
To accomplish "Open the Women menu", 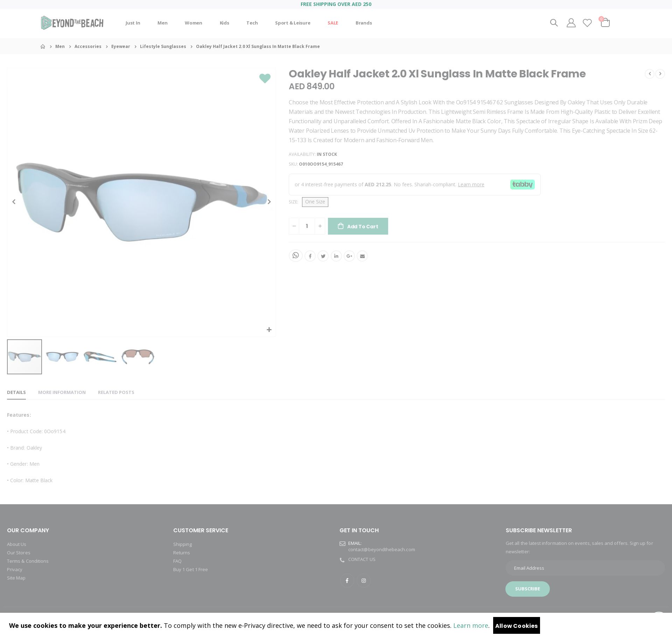I will (x=194, y=23).
